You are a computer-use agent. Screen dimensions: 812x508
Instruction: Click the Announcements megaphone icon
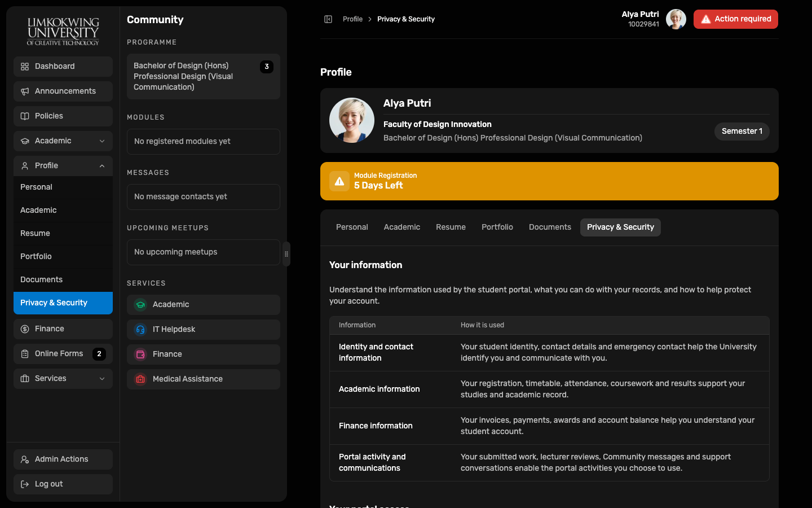(25, 91)
